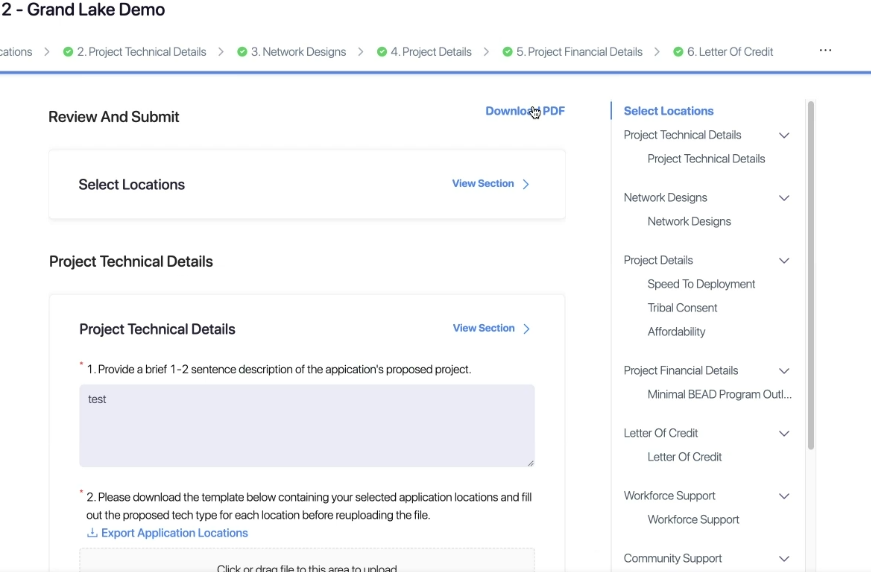This screenshot has height=572, width=871.
Task: Click the download icon beside Export Application Locations
Action: click(x=92, y=533)
